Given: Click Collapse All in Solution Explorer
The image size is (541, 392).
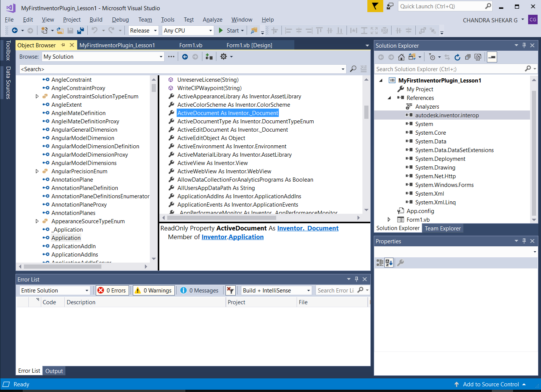Looking at the screenshot, I should click(x=468, y=57).
